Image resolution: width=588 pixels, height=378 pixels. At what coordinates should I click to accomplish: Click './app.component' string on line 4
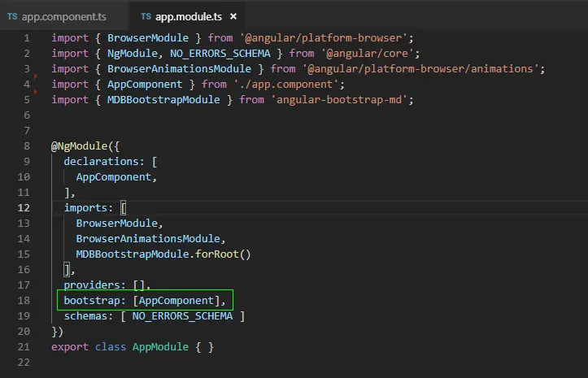(x=285, y=84)
